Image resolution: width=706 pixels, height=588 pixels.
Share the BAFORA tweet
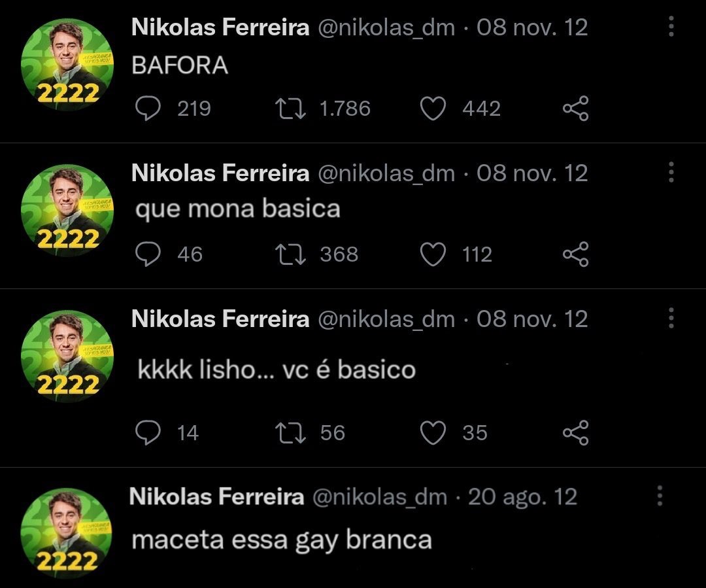(x=575, y=109)
